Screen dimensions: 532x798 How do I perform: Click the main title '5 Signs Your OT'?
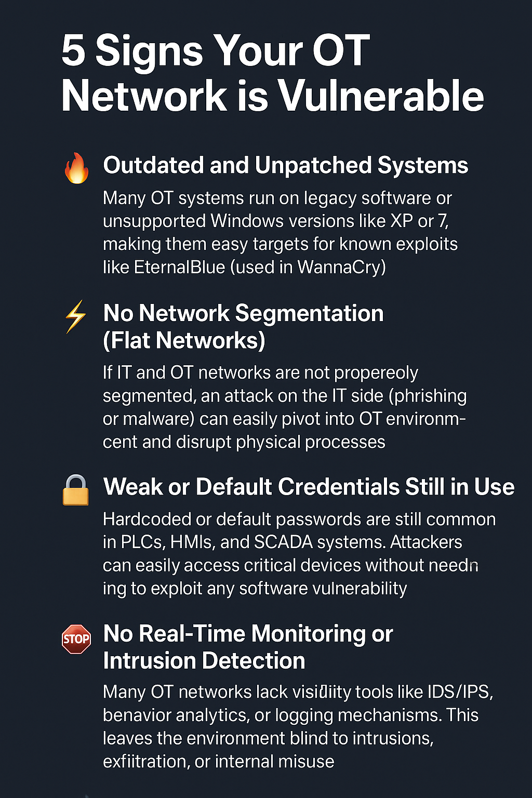(216, 50)
